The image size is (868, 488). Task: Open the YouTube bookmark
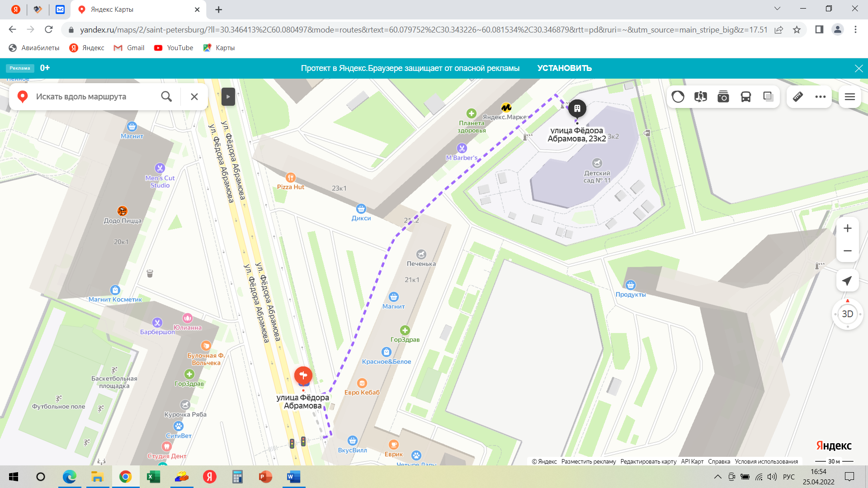[x=174, y=48]
